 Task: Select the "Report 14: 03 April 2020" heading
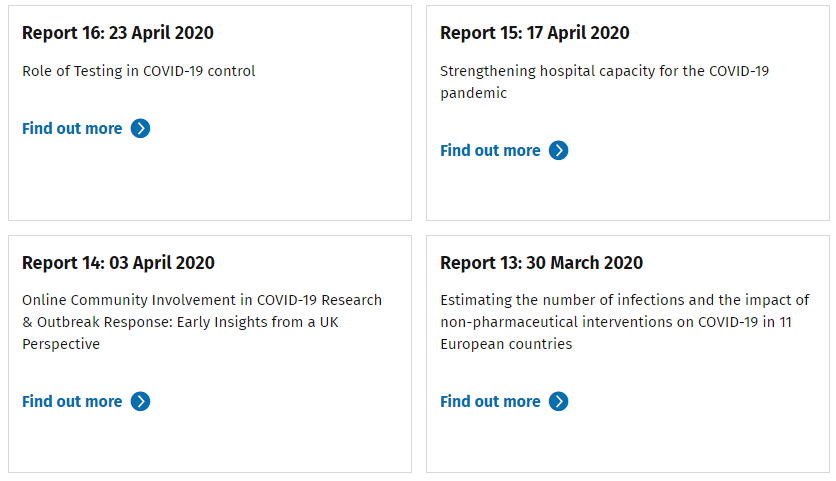tap(118, 263)
